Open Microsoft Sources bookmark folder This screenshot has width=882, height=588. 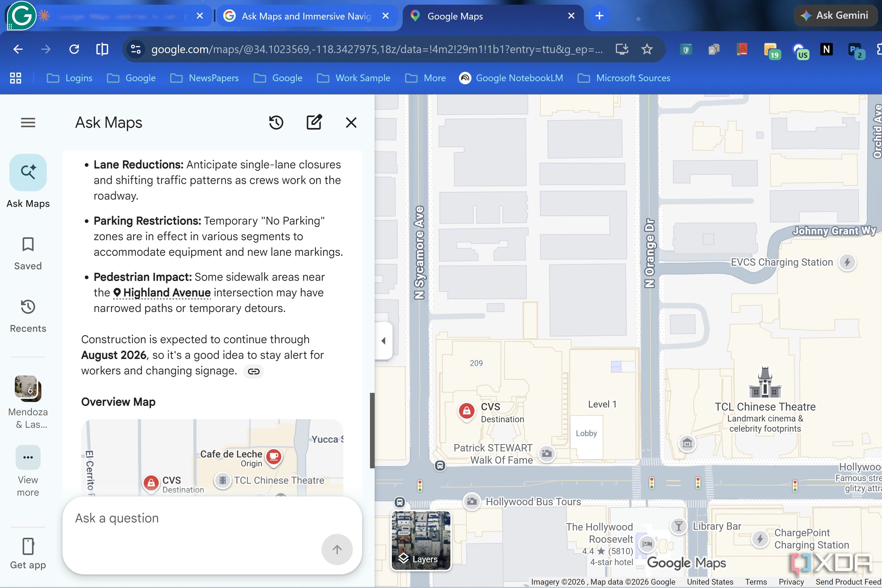624,78
